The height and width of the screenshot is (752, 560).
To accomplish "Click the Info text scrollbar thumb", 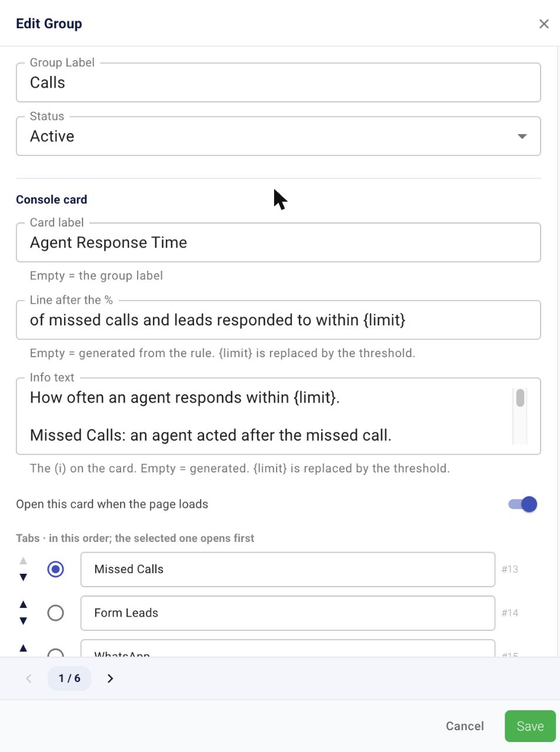I will coord(520,398).
